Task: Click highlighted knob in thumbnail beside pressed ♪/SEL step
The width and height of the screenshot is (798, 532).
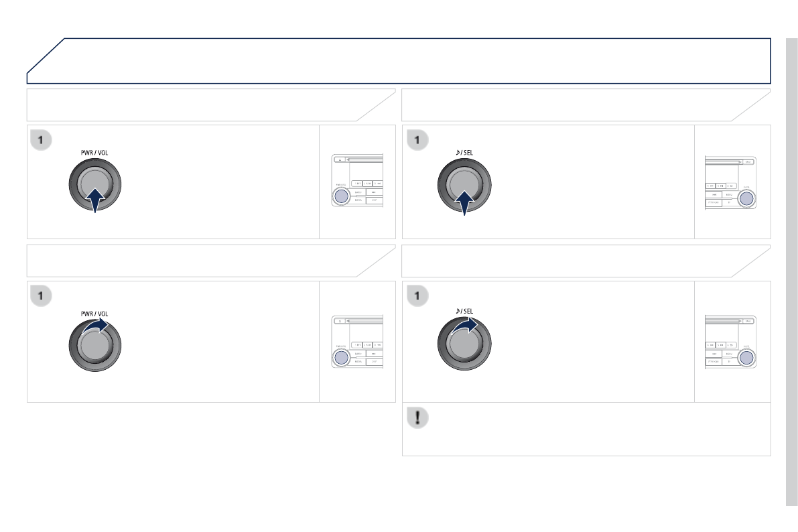Action: pyautogui.click(x=746, y=198)
